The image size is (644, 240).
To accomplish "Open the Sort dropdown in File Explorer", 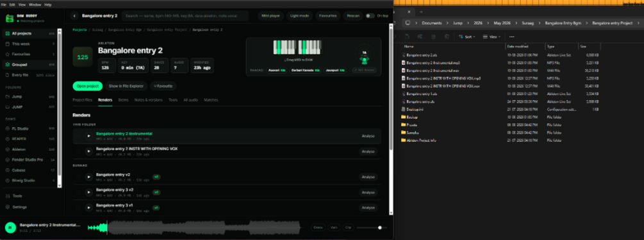I will (467, 37).
